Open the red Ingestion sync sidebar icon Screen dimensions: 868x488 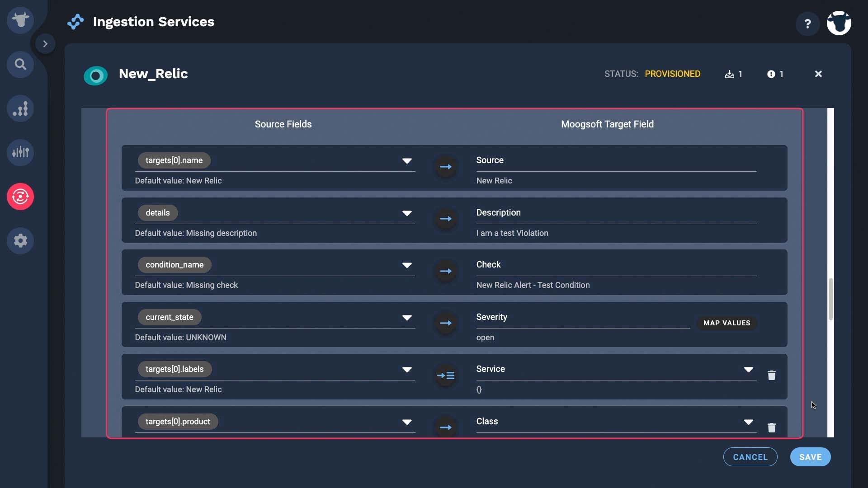pos(20,197)
